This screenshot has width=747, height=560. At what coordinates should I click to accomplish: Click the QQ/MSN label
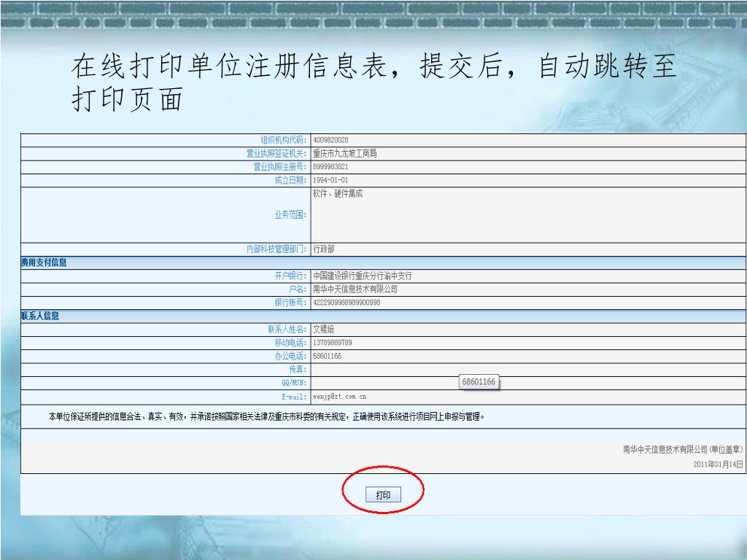pyautogui.click(x=294, y=383)
